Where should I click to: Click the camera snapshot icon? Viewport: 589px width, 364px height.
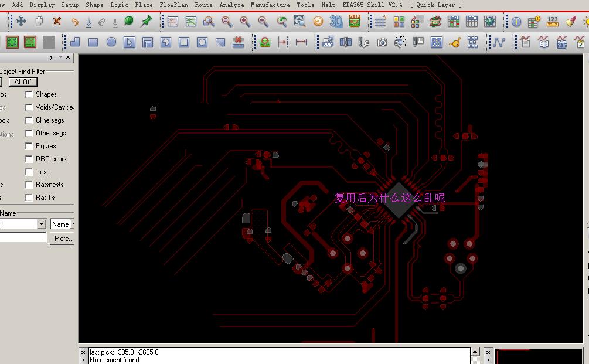pos(382,42)
